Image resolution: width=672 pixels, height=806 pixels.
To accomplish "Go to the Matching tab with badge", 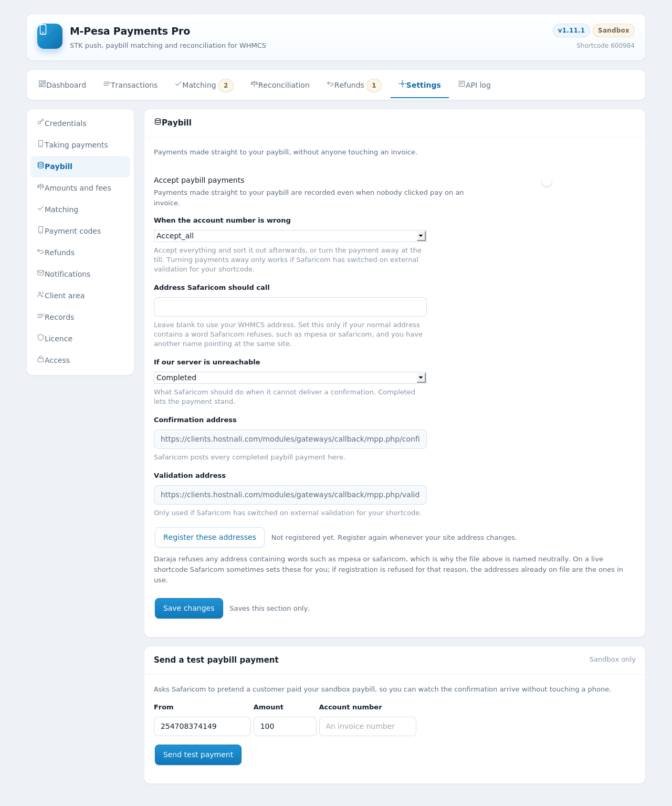I will 204,85.
